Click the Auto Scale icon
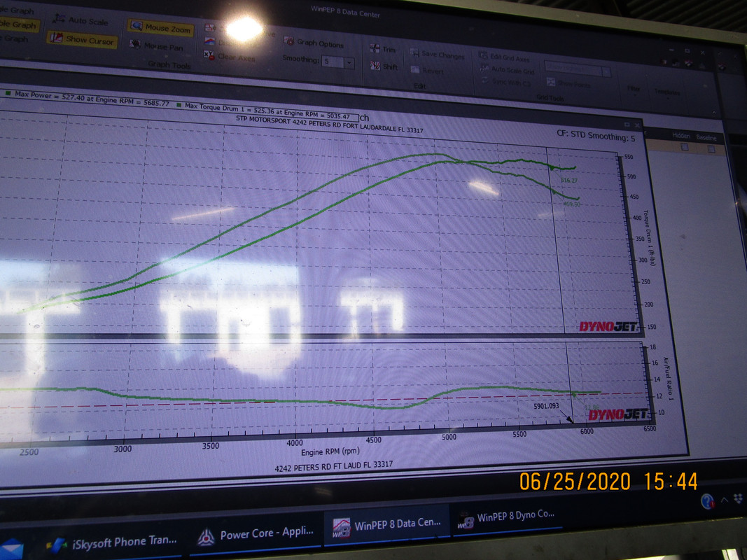 (58, 18)
